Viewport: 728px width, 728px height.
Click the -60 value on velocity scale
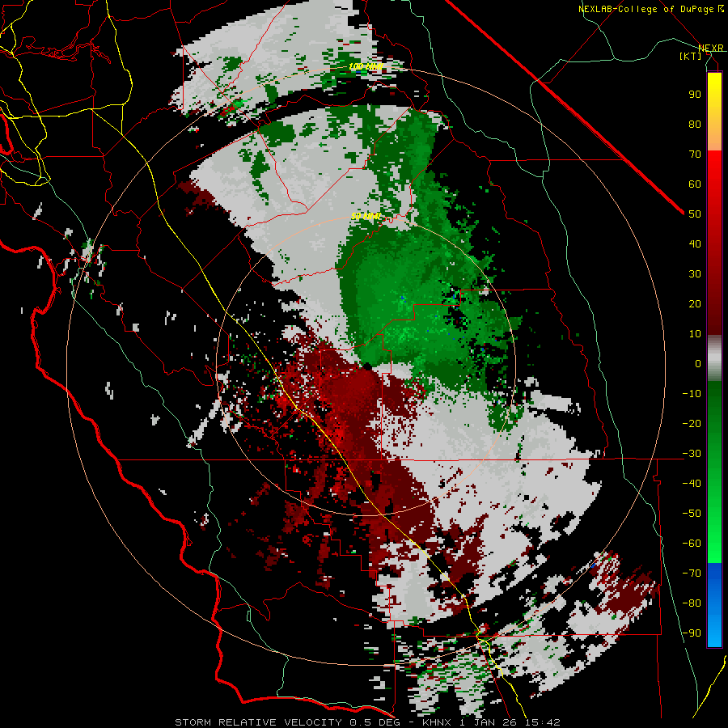pyautogui.click(x=692, y=544)
